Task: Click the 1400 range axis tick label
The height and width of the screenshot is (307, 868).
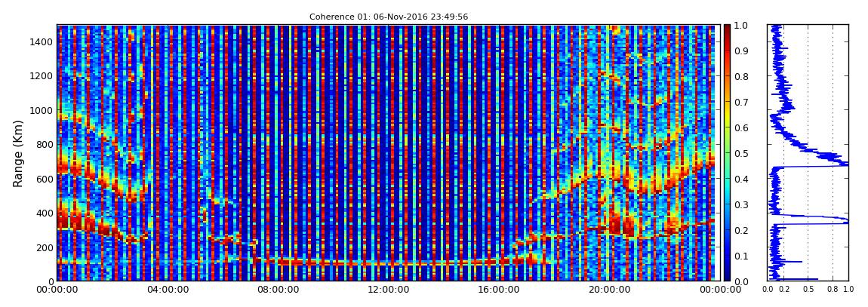Action: pyautogui.click(x=42, y=41)
